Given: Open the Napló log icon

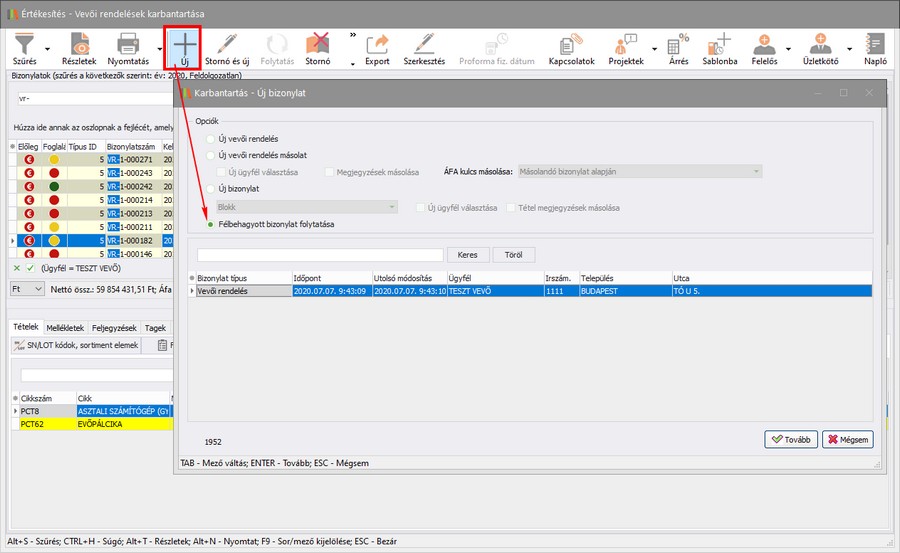Looking at the screenshot, I should tap(875, 43).
